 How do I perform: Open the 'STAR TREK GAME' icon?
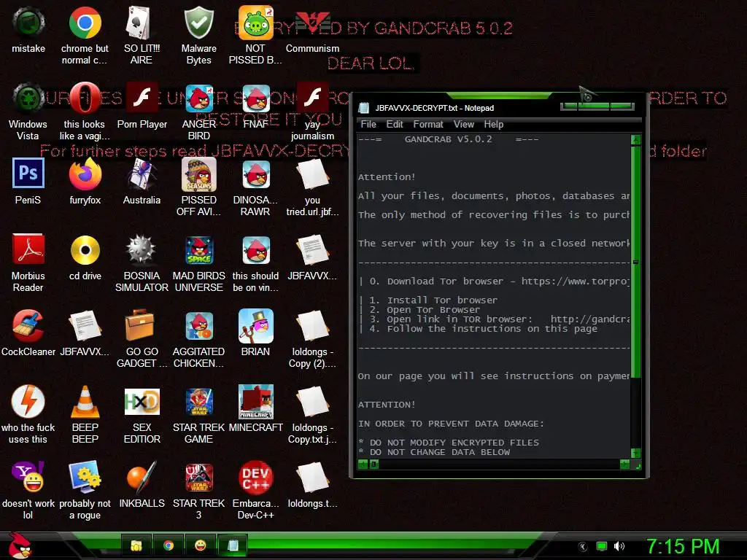pyautogui.click(x=198, y=402)
